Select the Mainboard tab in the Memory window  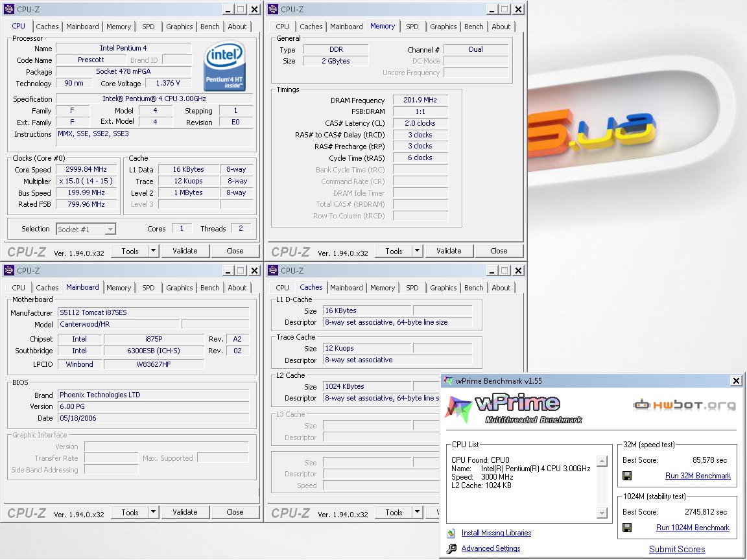[x=346, y=27]
